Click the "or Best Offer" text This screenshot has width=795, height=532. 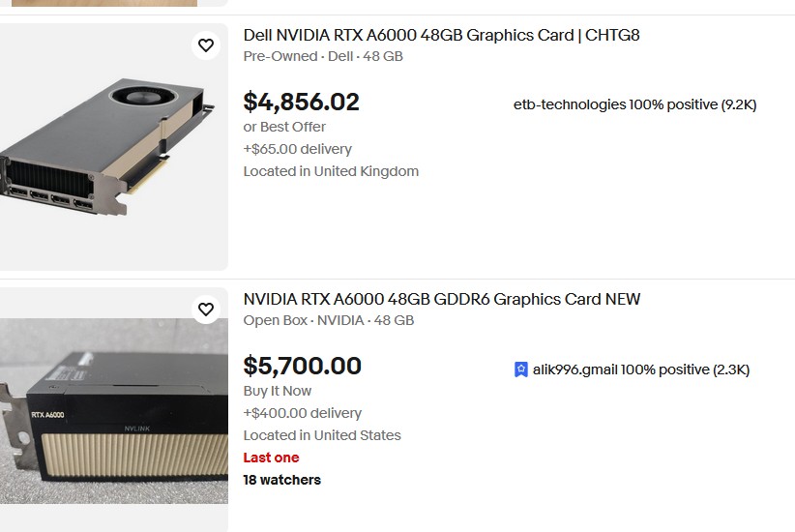pyautogui.click(x=284, y=127)
